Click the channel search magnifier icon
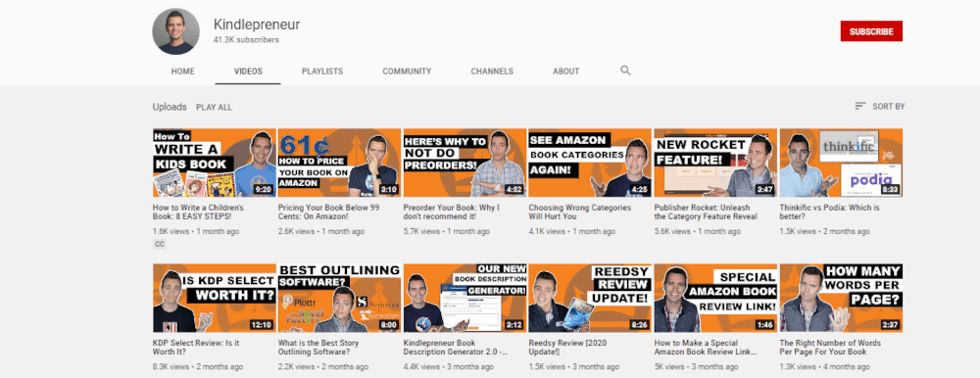The image size is (980, 378). click(x=625, y=71)
